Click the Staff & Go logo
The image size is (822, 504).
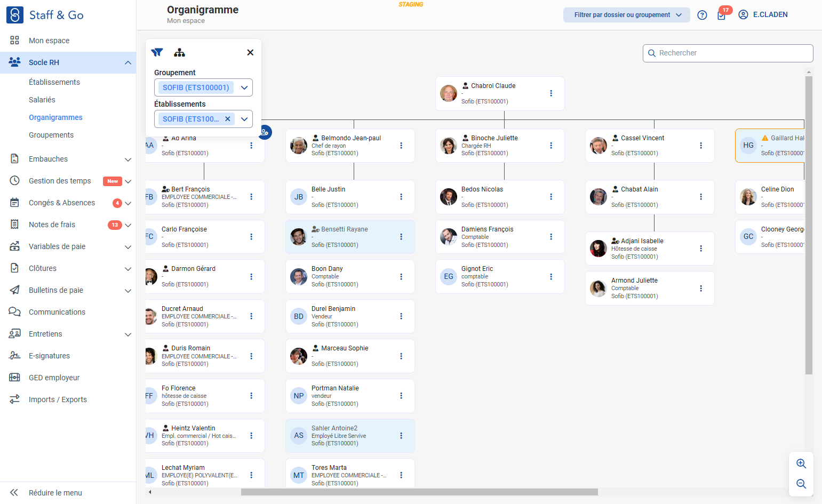[x=45, y=15]
